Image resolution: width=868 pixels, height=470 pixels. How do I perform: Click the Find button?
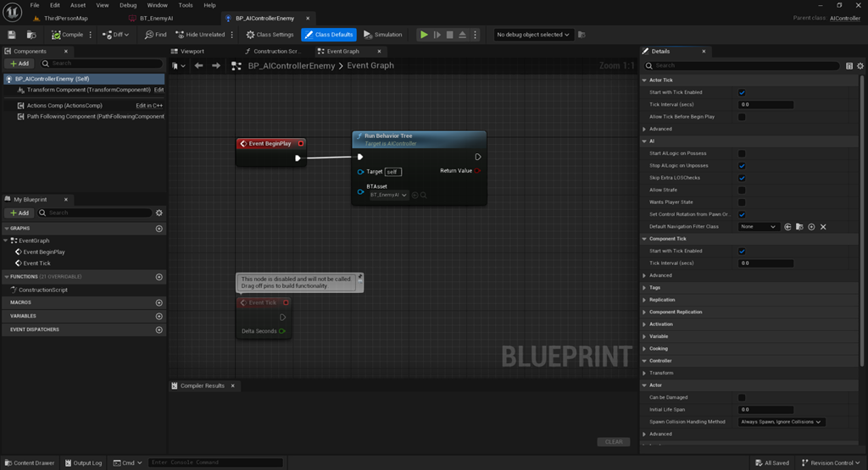156,35
